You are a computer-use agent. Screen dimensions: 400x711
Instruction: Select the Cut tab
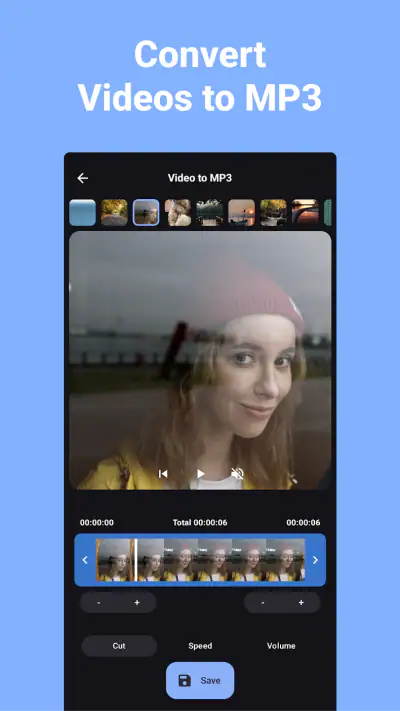(x=119, y=646)
